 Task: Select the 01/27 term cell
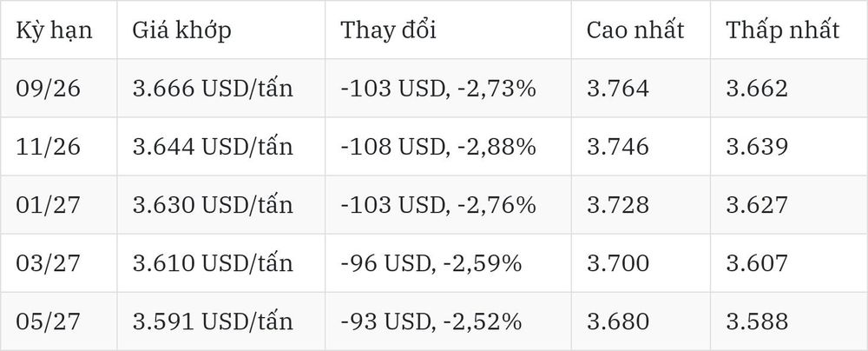(x=48, y=205)
